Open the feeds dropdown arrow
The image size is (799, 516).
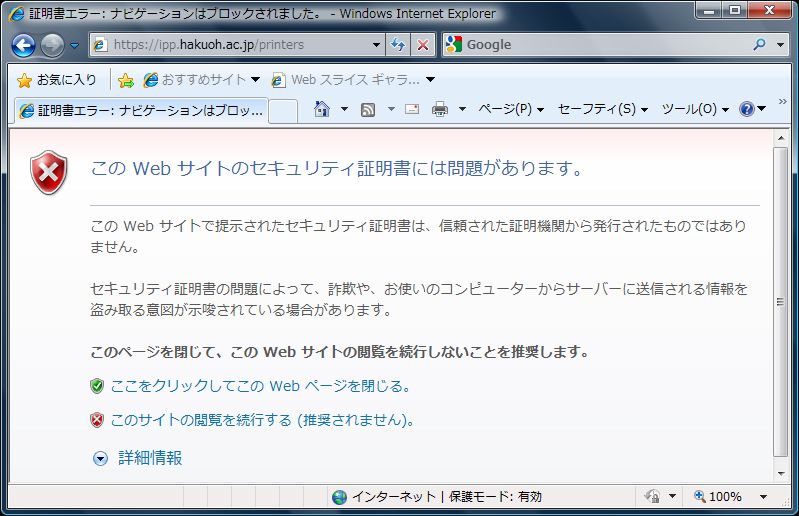391,109
